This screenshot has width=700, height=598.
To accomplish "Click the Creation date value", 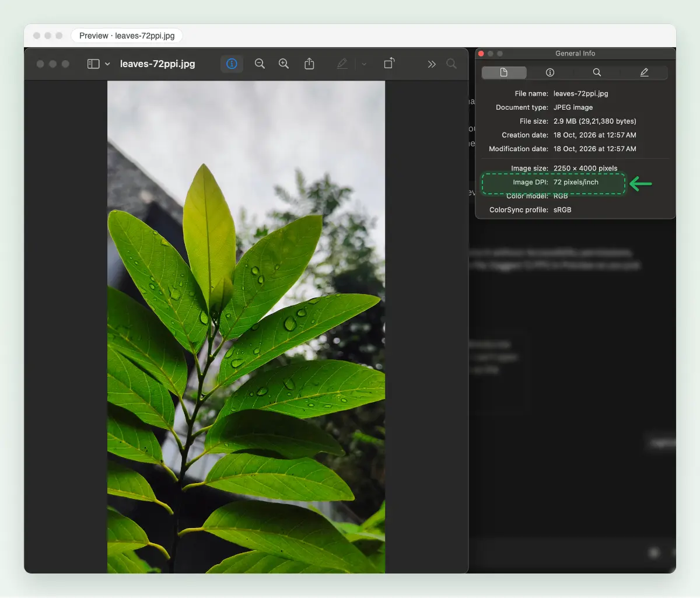I will 595,135.
